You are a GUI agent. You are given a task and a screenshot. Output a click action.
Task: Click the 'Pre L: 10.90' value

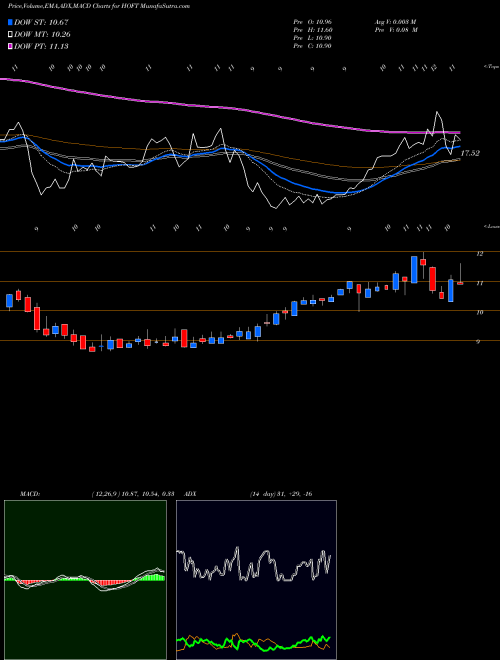point(313,38)
